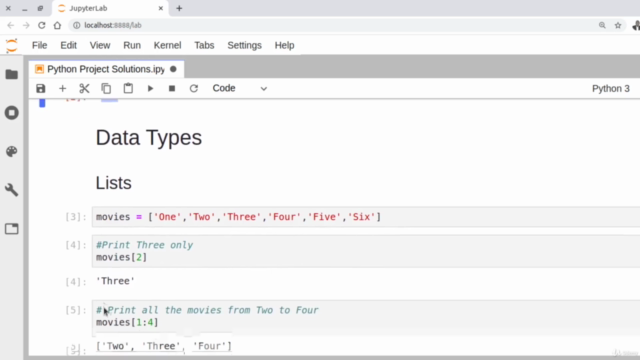Open the Commands palette sidebar icon
This screenshot has width=640, height=360.
tap(11, 151)
